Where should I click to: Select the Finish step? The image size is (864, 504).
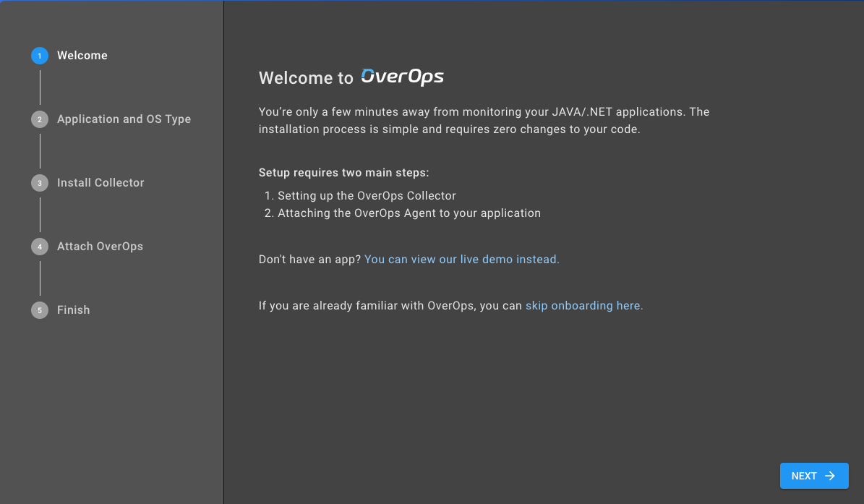click(x=73, y=310)
